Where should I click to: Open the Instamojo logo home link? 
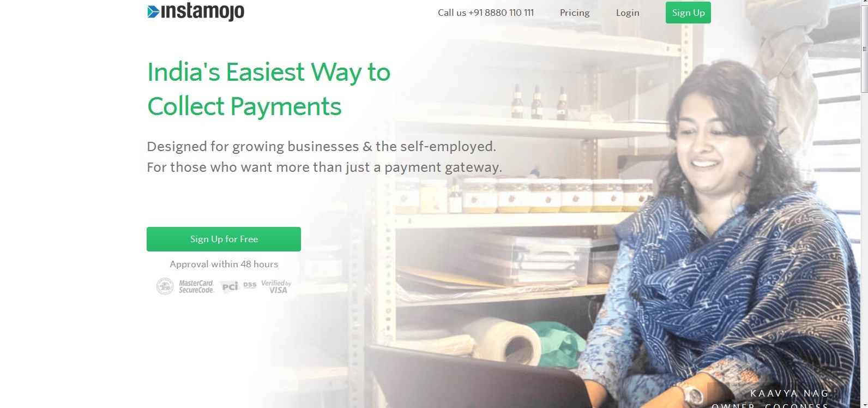click(x=196, y=11)
